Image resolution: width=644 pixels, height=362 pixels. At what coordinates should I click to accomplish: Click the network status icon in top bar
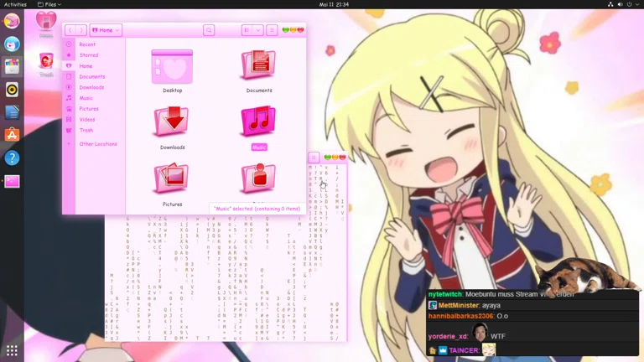coord(610,4)
